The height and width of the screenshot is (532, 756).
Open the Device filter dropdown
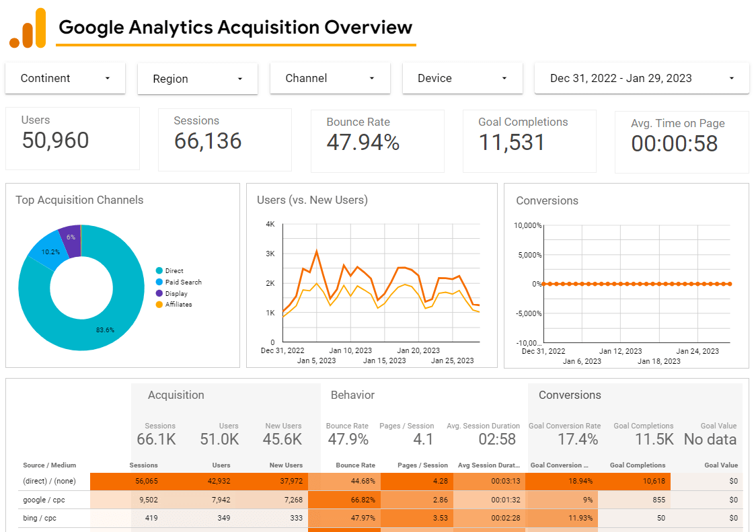pyautogui.click(x=462, y=78)
